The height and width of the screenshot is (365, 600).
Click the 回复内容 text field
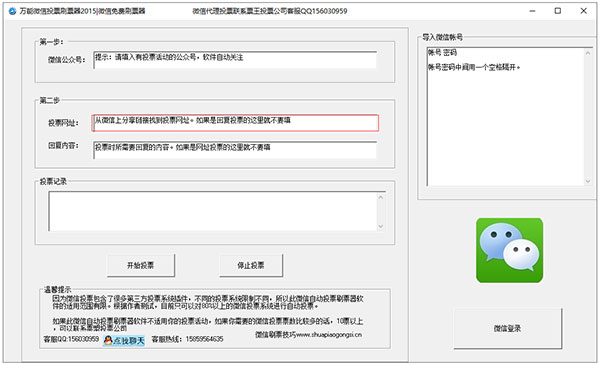point(235,150)
